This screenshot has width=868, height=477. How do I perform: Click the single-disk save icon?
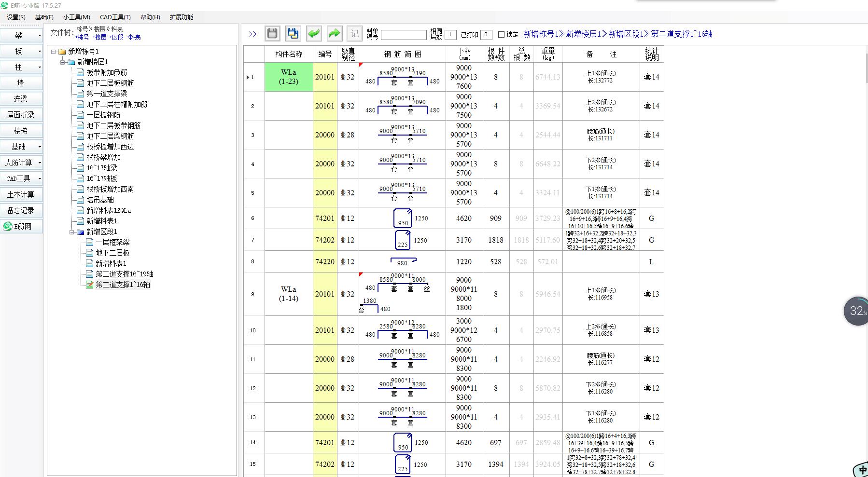pyautogui.click(x=272, y=34)
